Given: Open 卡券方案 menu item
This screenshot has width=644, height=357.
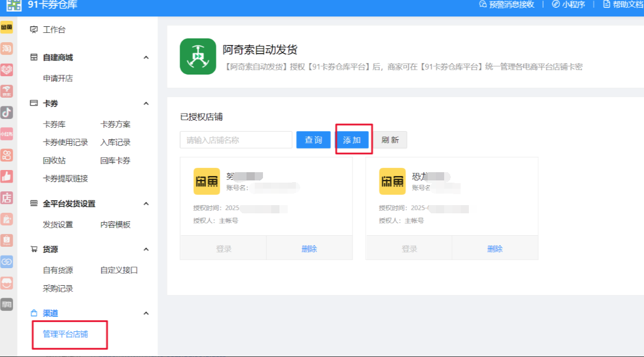Looking at the screenshot, I should coord(115,124).
